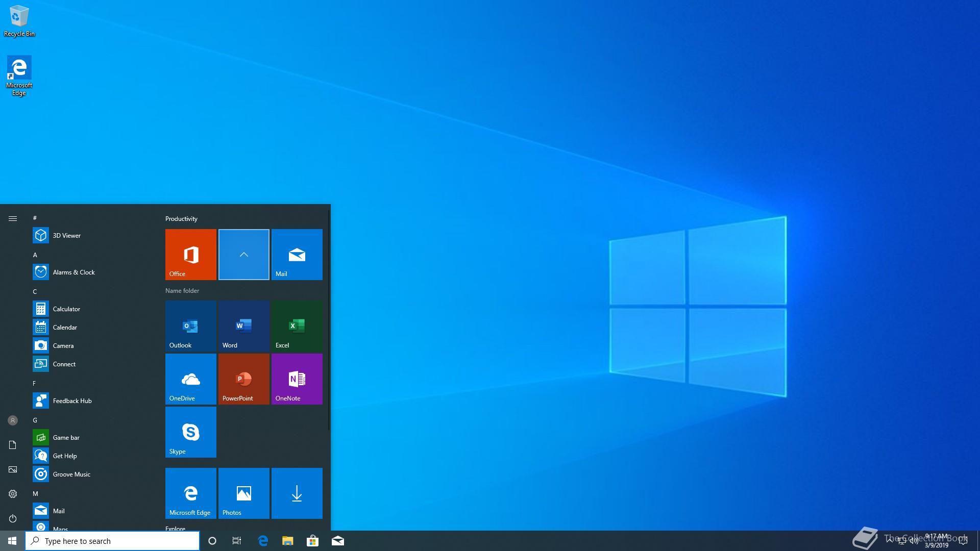Launch Edge from the taskbar
Image resolution: width=980 pixels, height=551 pixels.
[263, 541]
